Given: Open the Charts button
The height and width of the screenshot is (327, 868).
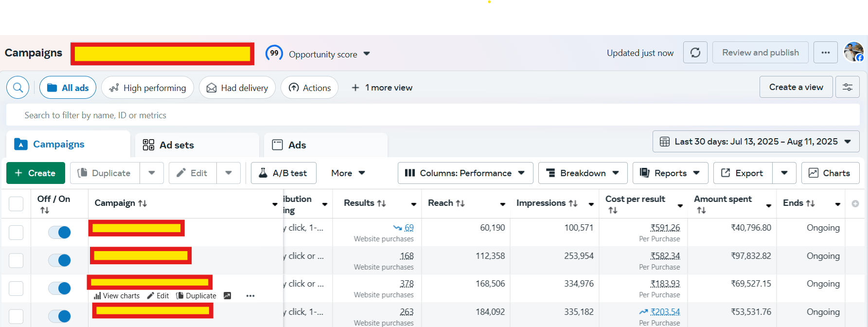Looking at the screenshot, I should (x=830, y=173).
